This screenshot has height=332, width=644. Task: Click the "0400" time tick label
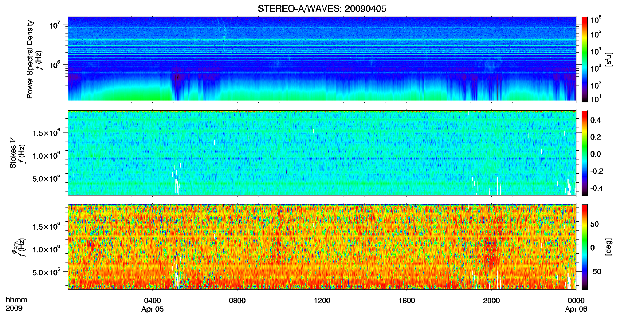(x=152, y=301)
